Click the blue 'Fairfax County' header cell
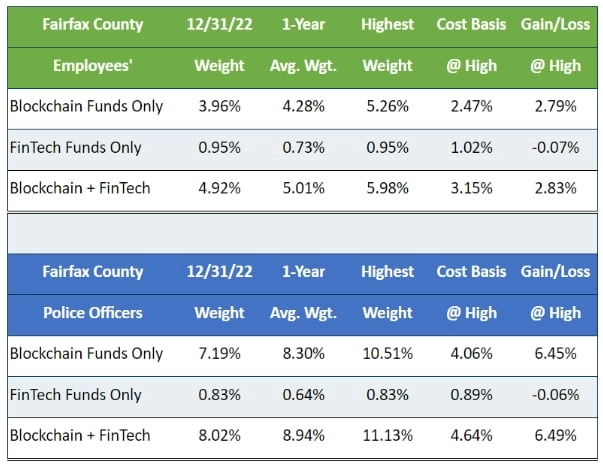The height and width of the screenshot is (465, 603). (93, 271)
